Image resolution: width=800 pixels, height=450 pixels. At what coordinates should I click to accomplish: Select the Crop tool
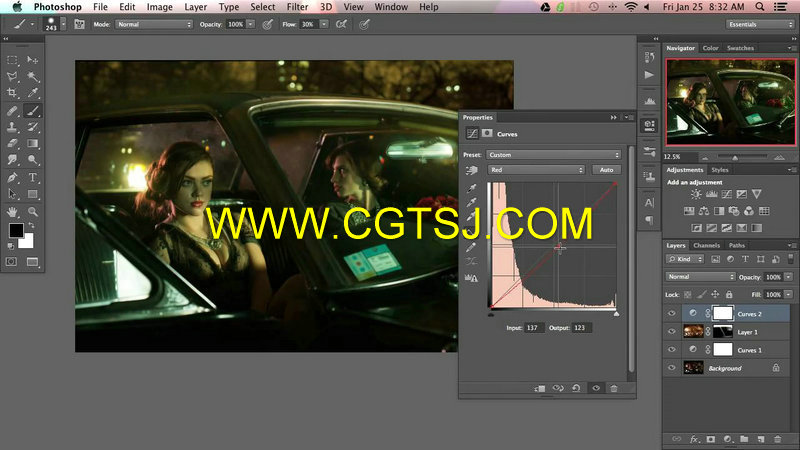coord(12,93)
